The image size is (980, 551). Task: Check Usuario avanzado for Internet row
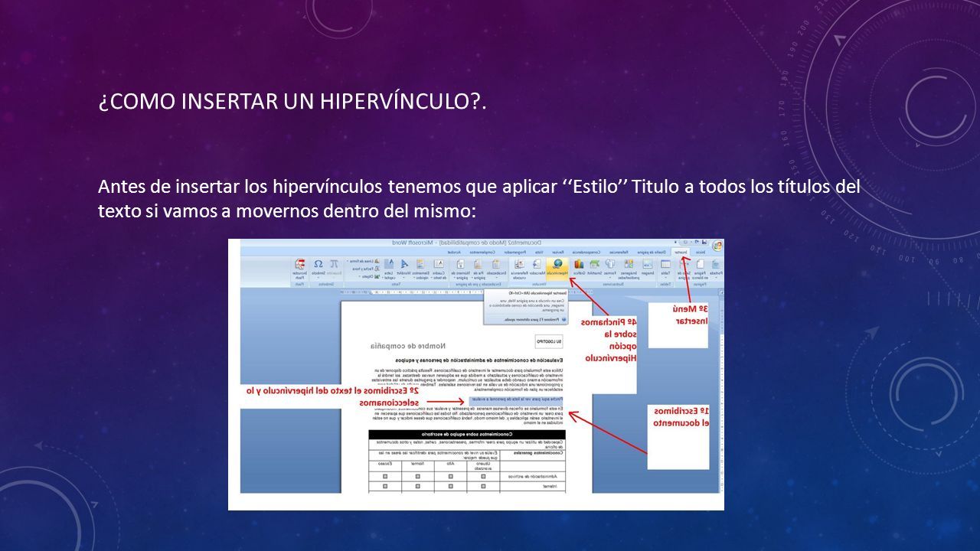(483, 486)
